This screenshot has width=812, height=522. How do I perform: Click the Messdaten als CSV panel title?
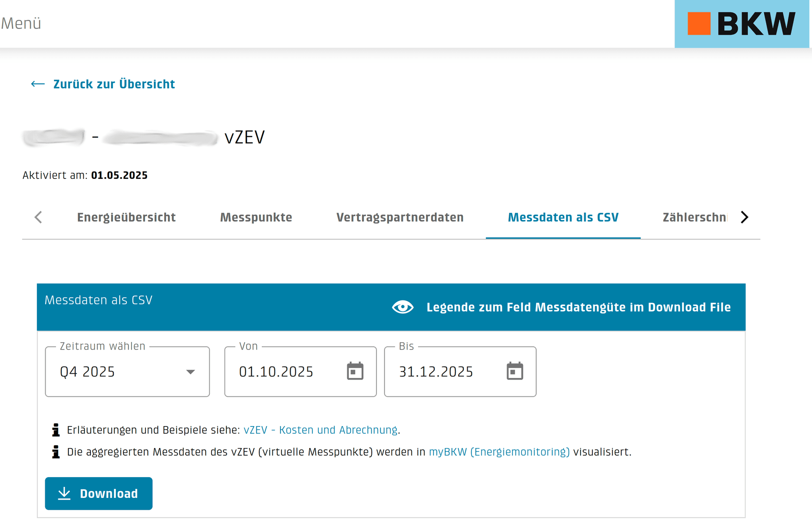pyautogui.click(x=99, y=300)
